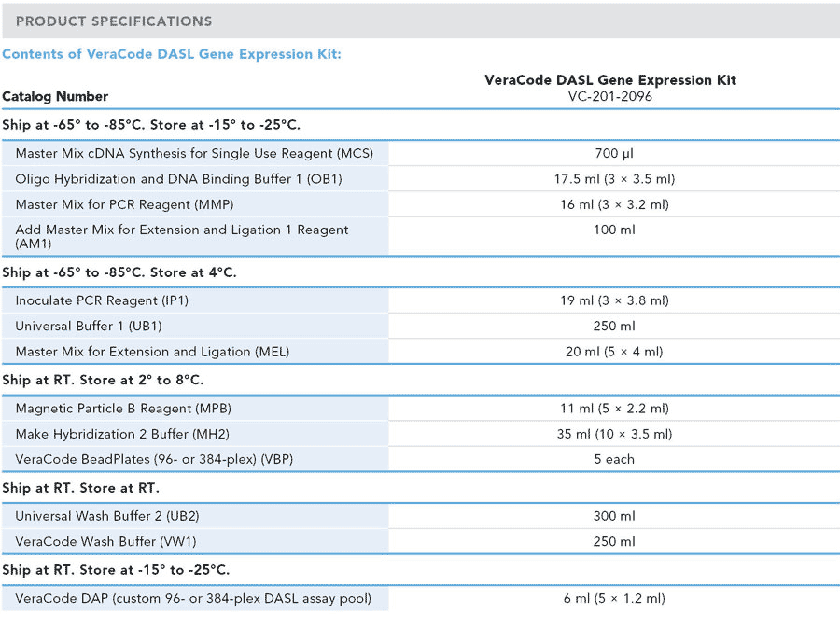
Task: Click the 300 ml value
Action: (x=614, y=516)
